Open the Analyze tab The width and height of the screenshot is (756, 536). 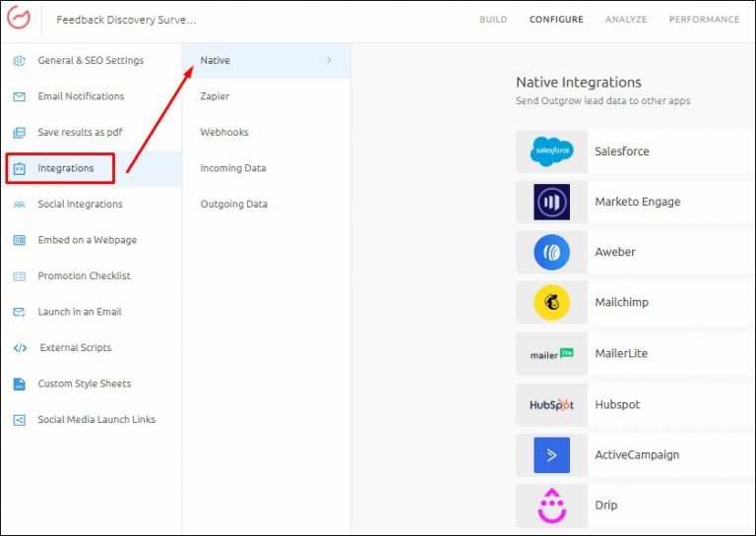626,20
